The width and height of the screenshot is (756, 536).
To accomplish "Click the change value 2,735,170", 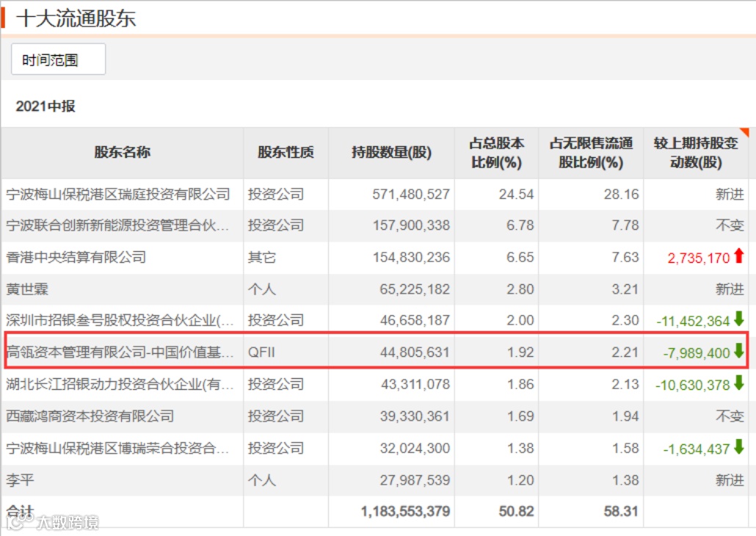I will click(x=699, y=258).
